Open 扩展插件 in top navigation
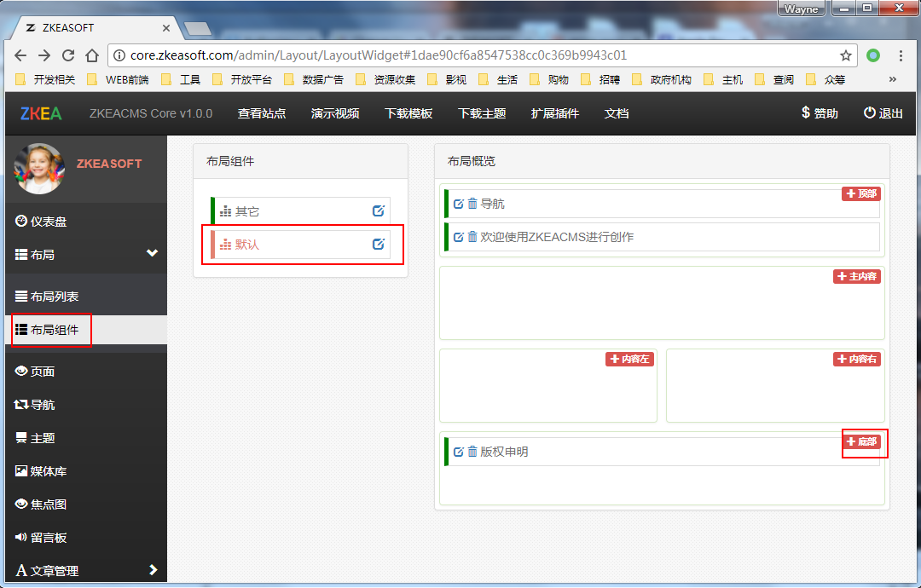Viewport: 921px width, 588px height. [x=555, y=113]
